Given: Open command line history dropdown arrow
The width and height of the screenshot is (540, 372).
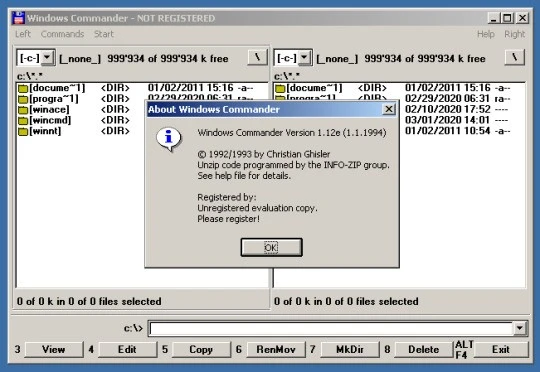Looking at the screenshot, I should point(520,328).
